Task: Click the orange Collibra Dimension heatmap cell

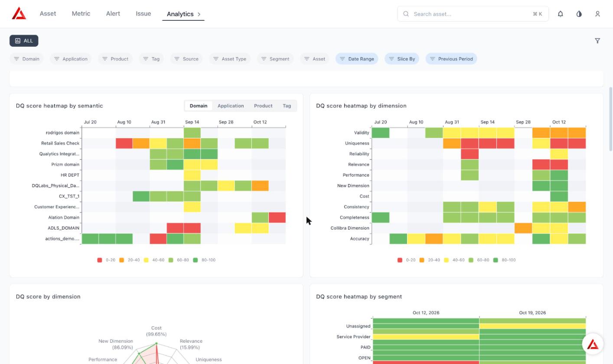Action: pyautogui.click(x=523, y=228)
